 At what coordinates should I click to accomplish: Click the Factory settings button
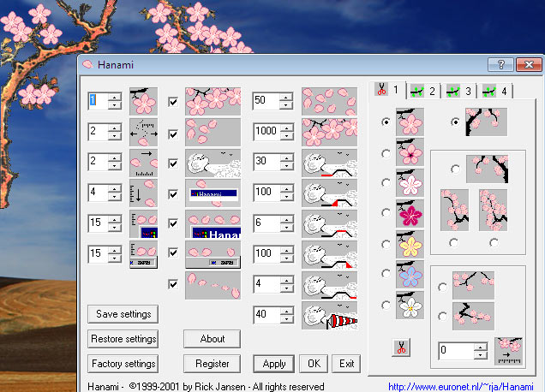tap(123, 364)
